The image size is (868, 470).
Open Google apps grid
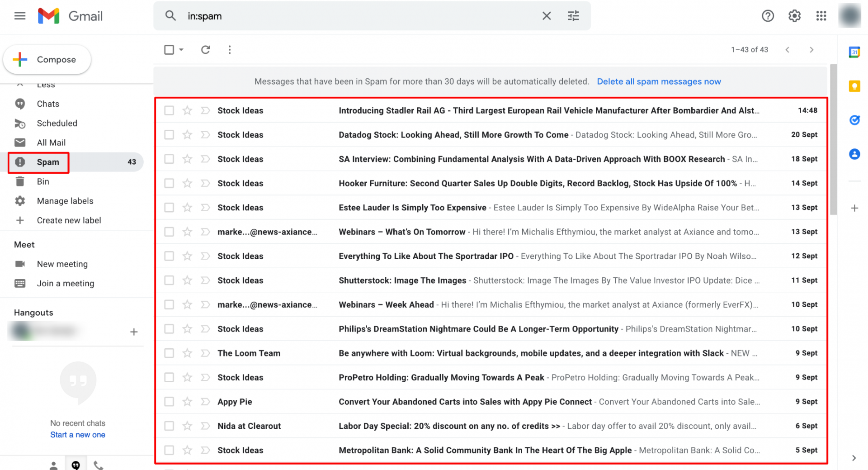click(x=821, y=16)
